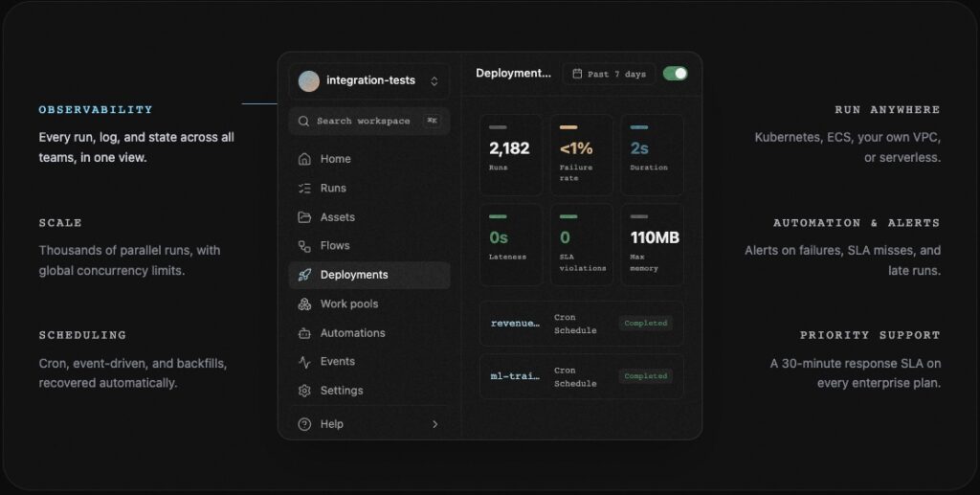Click Cron Schedule in ml-trai… row
This screenshot has height=495, width=980.
[x=575, y=377]
